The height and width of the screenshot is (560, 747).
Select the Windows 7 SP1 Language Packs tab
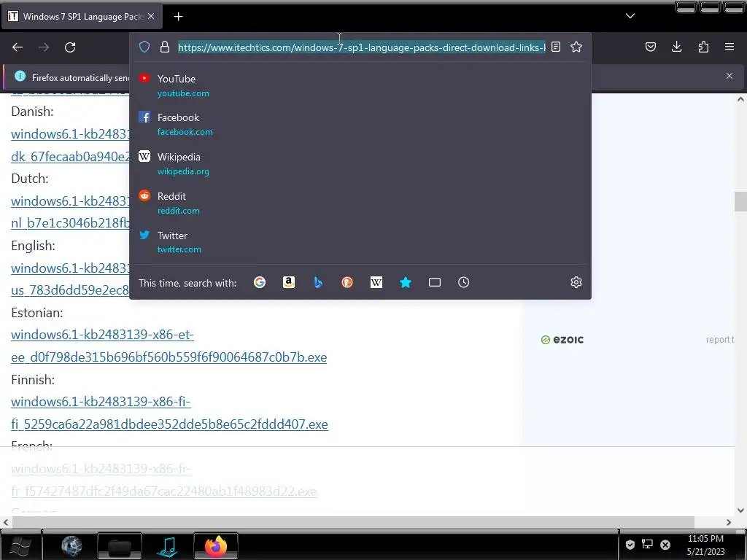[82, 16]
